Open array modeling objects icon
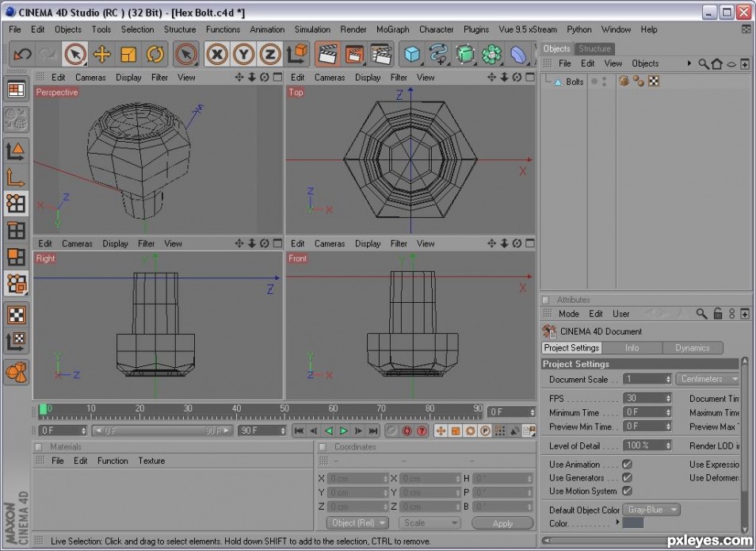The height and width of the screenshot is (551, 756). [x=491, y=54]
